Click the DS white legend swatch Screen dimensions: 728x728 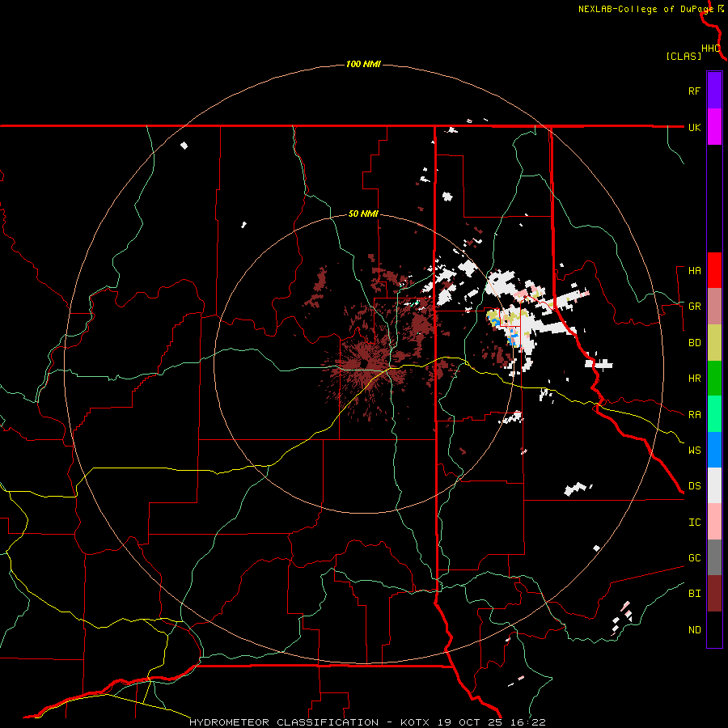(x=714, y=485)
